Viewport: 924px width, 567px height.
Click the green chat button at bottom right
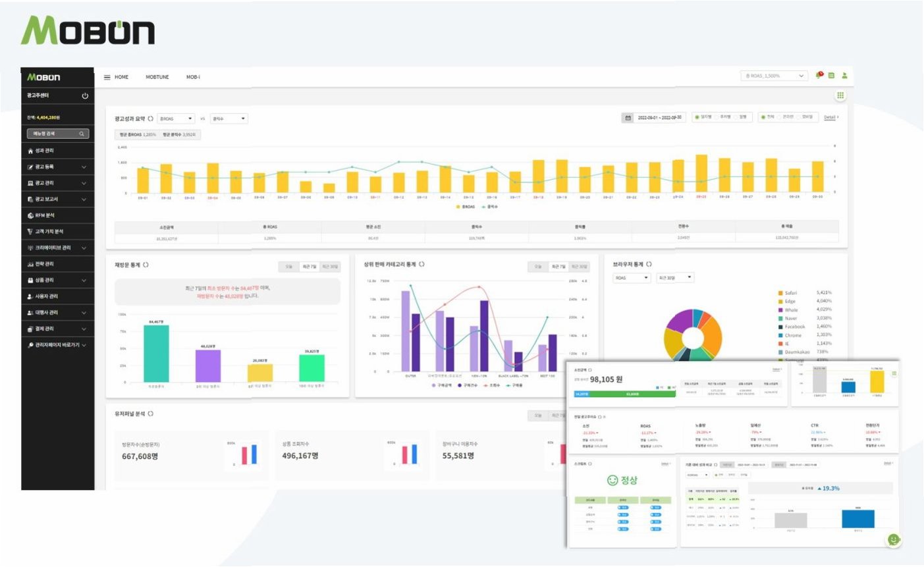tap(893, 540)
